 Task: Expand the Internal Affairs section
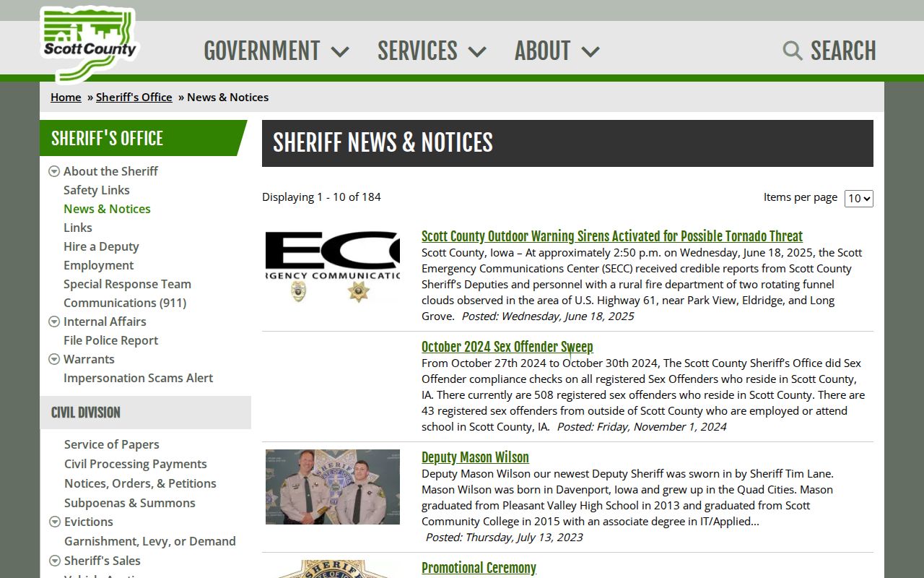54,322
